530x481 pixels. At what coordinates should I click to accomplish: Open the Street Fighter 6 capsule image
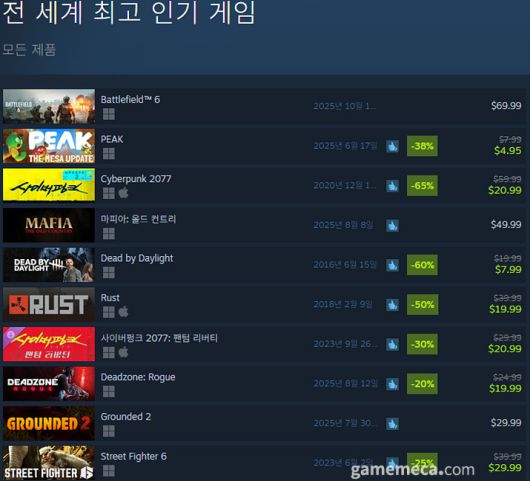point(49,463)
